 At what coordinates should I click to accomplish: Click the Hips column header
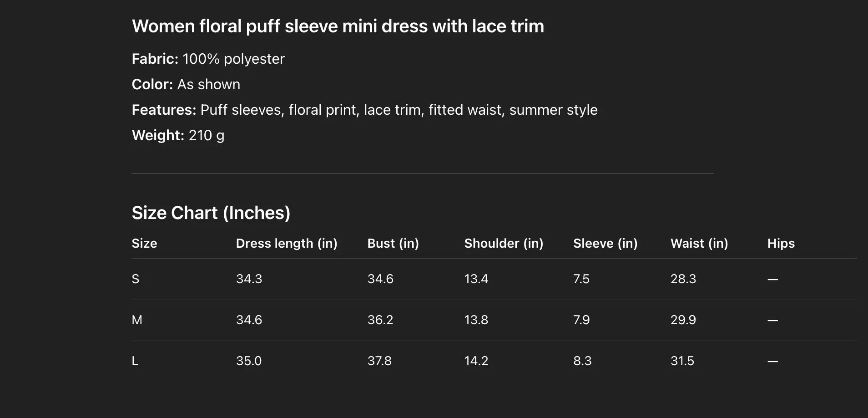pyautogui.click(x=781, y=243)
